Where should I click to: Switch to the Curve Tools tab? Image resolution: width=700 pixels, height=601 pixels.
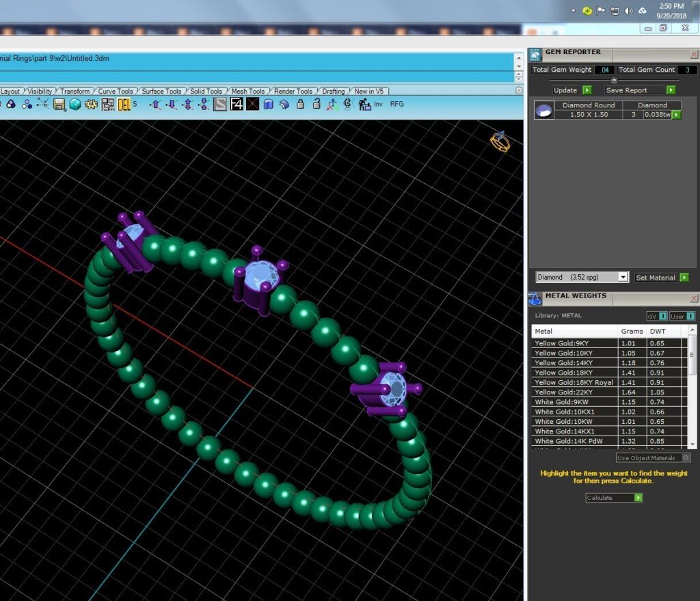(116, 91)
